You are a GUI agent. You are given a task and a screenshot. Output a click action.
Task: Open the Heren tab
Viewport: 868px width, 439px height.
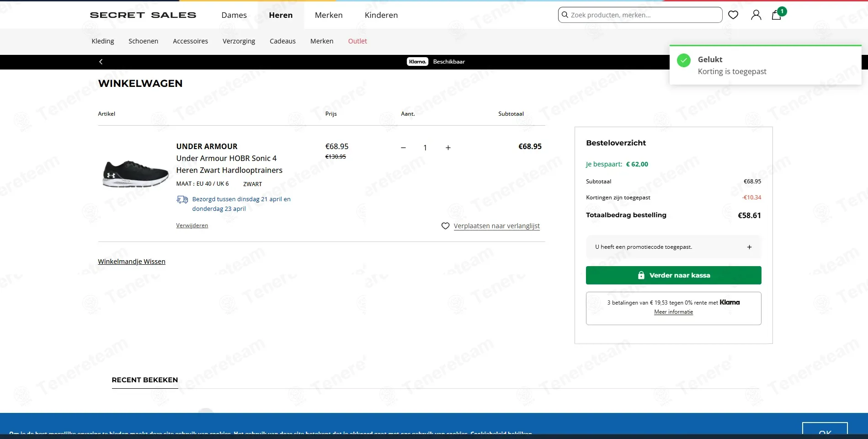coord(281,15)
